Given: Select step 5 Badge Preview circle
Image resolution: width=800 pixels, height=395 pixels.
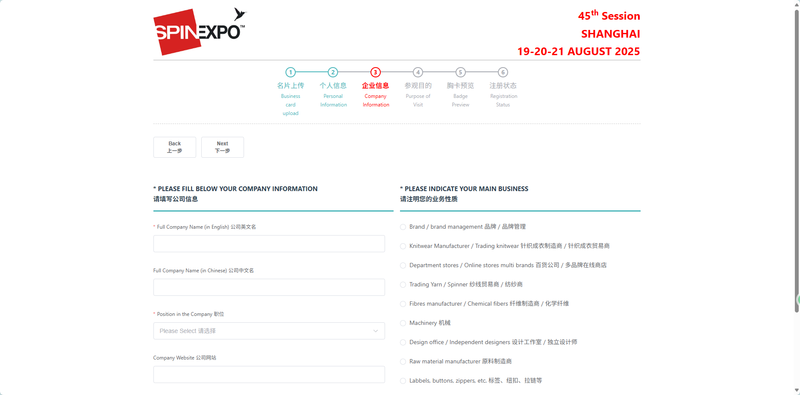Looking at the screenshot, I should click(460, 72).
